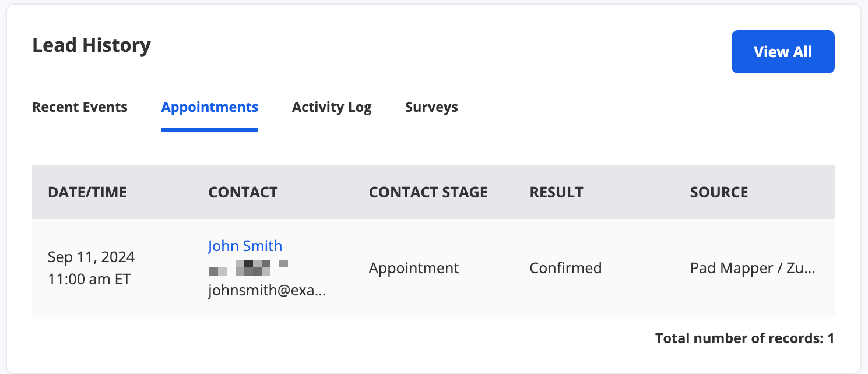Click the View All button
This screenshot has height=374, width=868.
tap(783, 52)
